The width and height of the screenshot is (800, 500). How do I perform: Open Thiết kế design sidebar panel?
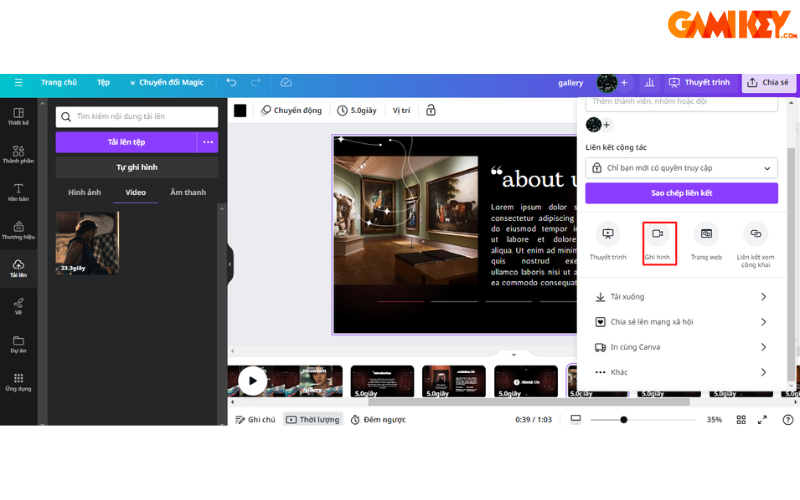point(18,117)
